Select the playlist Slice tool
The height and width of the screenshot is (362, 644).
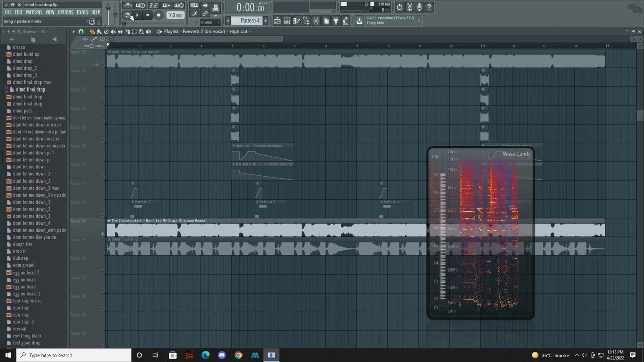pyautogui.click(x=127, y=32)
